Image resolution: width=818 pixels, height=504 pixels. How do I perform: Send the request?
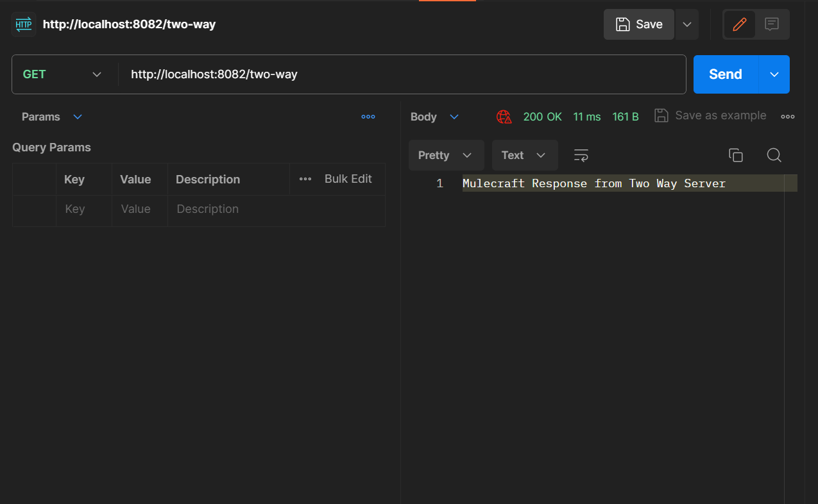pyautogui.click(x=725, y=74)
